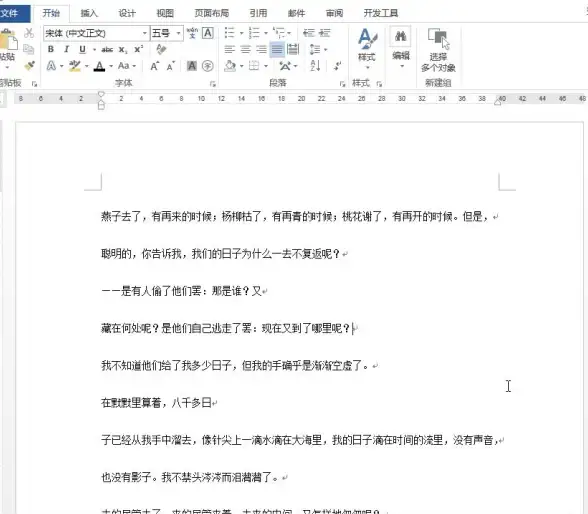
Task: Switch to the 设计 Design tab
Action: point(127,13)
